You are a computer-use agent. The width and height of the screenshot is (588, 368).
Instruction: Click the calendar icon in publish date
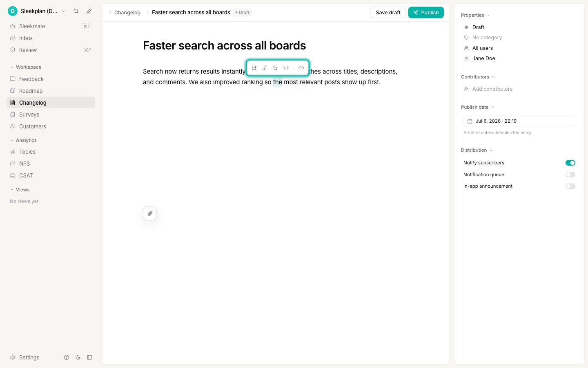(x=470, y=121)
